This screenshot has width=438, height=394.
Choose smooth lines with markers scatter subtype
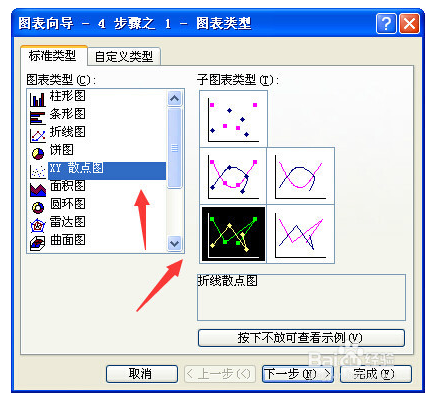tap(233, 176)
